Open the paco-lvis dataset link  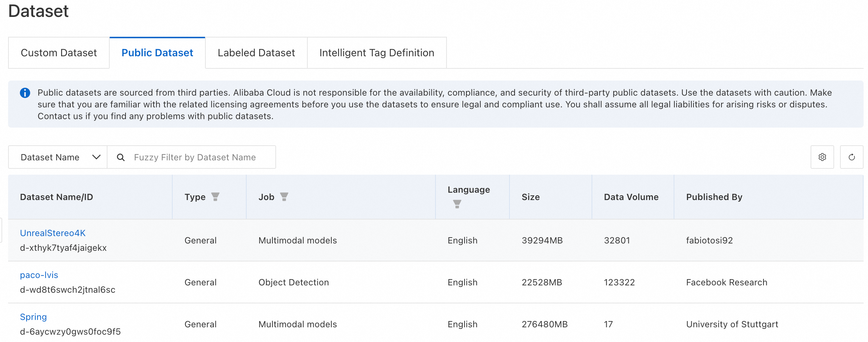pyautogui.click(x=39, y=275)
